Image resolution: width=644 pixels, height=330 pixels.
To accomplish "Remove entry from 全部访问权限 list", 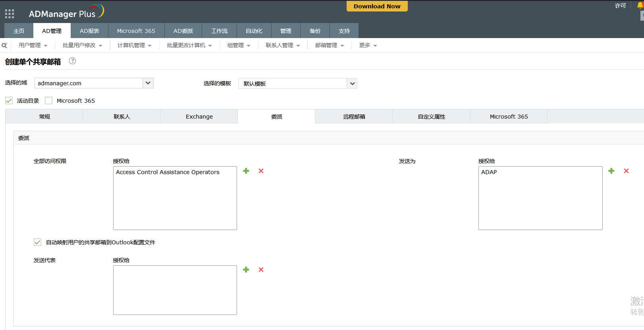I will click(x=261, y=171).
